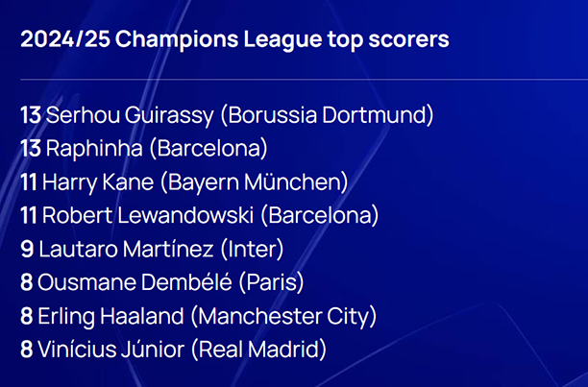588x387 pixels.
Task: Select Erling Haaland's name
Action: click(x=111, y=317)
